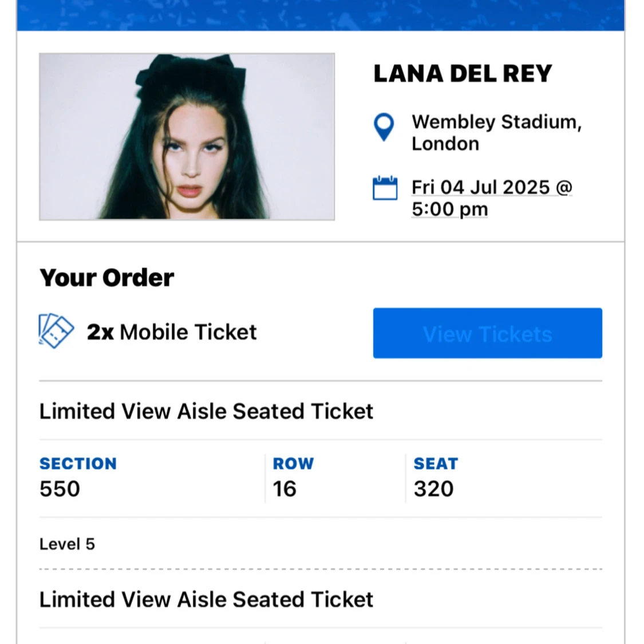Select the SEAT 320 field
The height and width of the screenshot is (644, 644).
coord(433,488)
